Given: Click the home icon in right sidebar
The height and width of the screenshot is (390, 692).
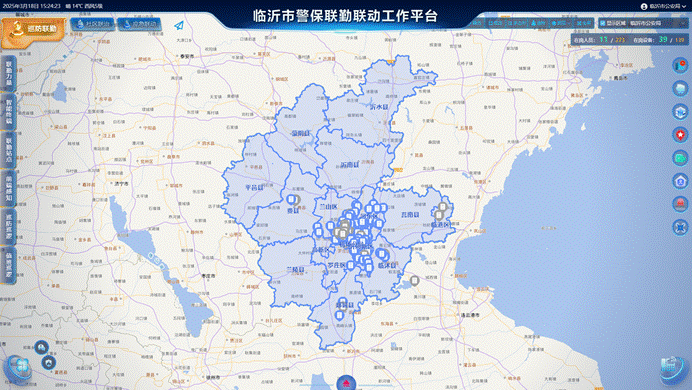Looking at the screenshot, I should 680,181.
